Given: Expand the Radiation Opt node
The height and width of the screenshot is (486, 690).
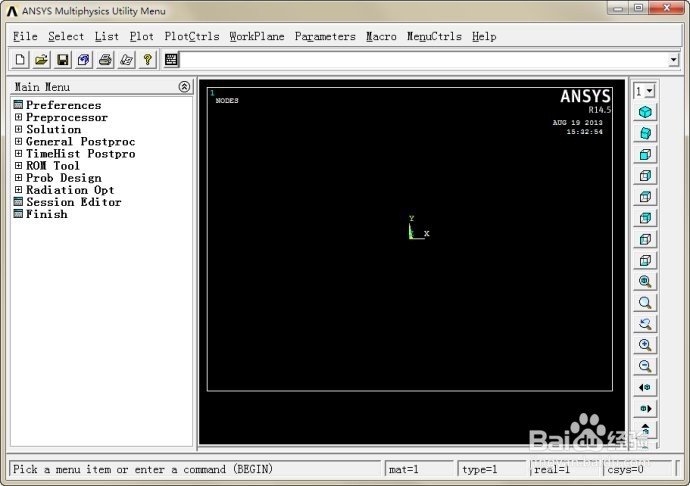Looking at the screenshot, I should tap(18, 190).
